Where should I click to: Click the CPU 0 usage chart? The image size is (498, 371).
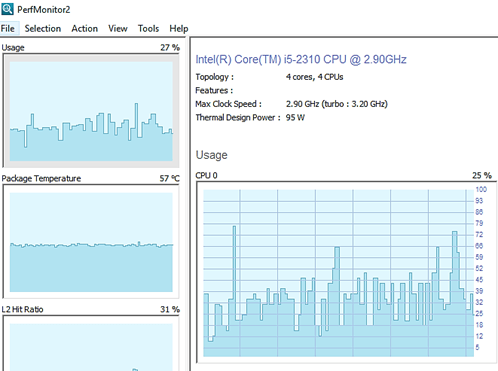tap(346, 273)
